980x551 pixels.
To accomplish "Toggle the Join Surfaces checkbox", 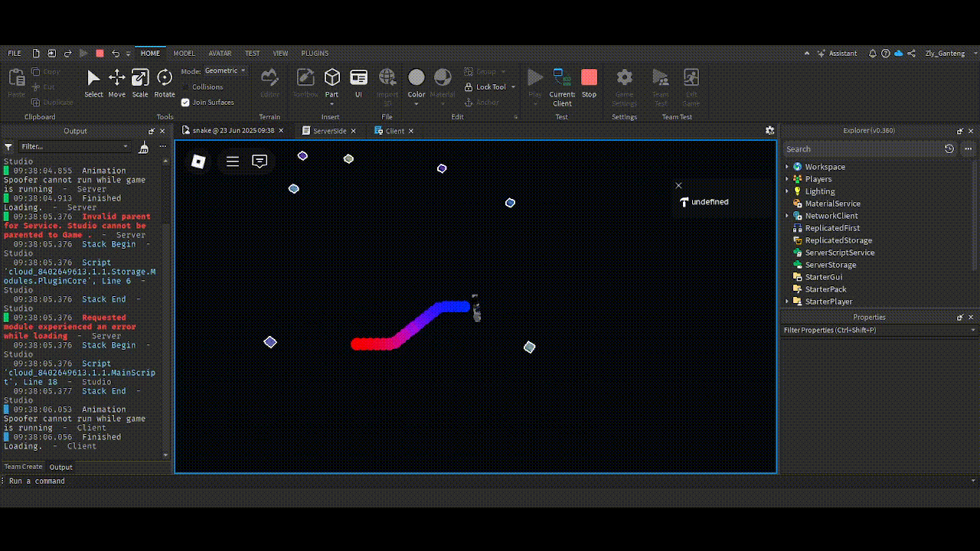I will [185, 103].
